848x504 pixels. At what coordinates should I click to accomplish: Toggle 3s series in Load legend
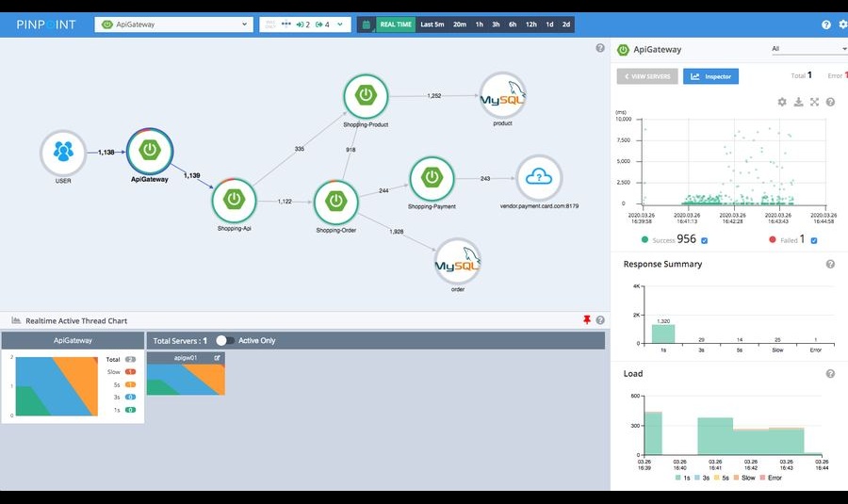click(701, 478)
